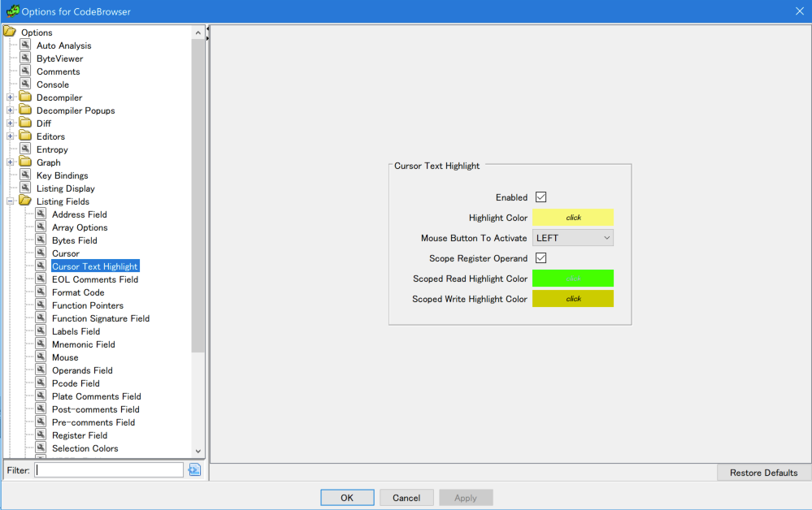Expand the Diff tree node
The image size is (812, 510).
[10, 123]
